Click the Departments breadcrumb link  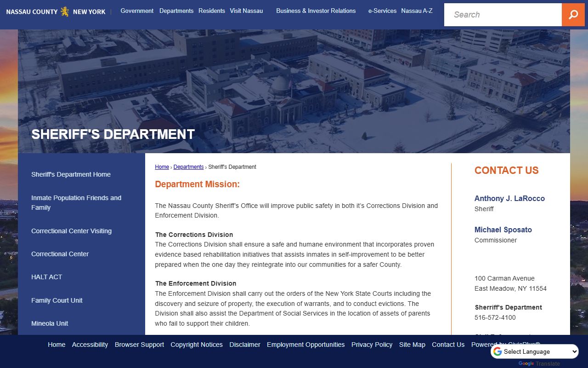[188, 167]
